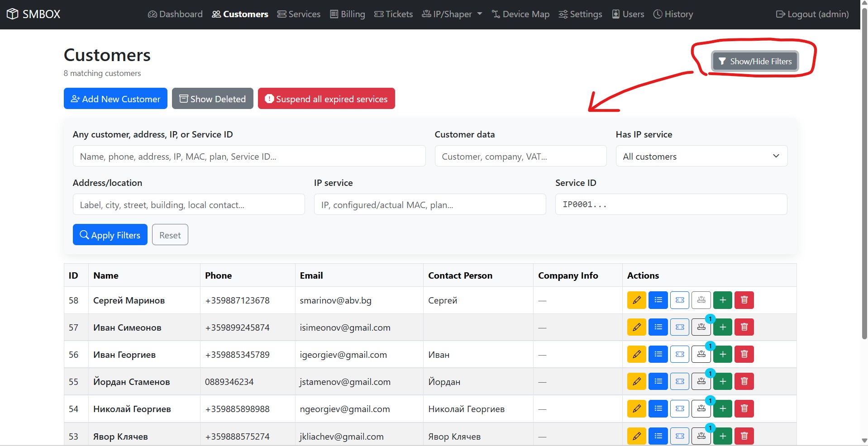
Task: Click phone number +359899245874
Action: tap(237, 327)
